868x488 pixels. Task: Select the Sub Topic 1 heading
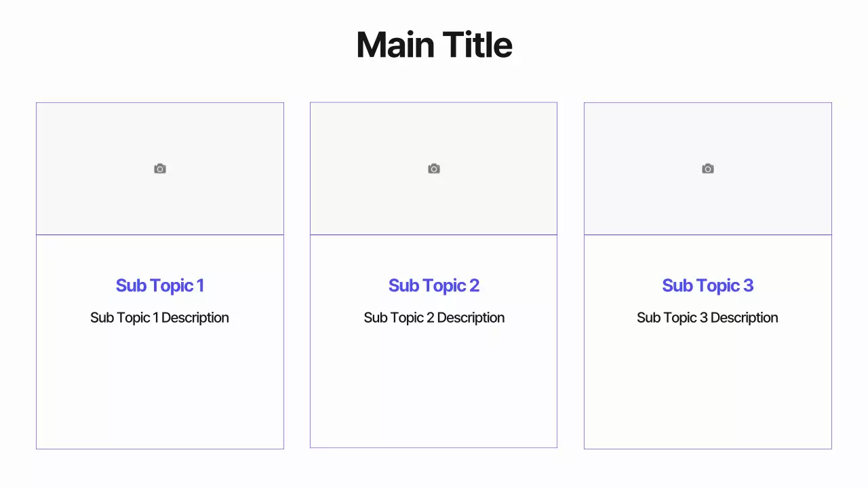click(160, 285)
